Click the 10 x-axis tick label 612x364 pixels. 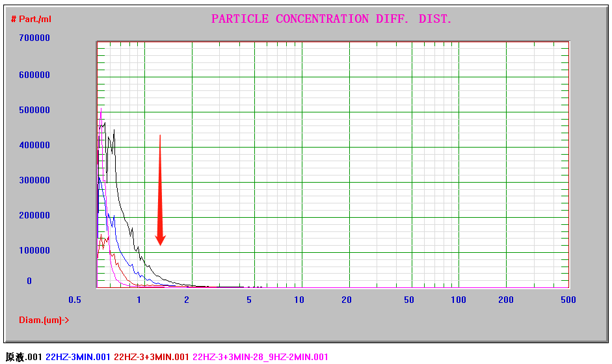[299, 300]
